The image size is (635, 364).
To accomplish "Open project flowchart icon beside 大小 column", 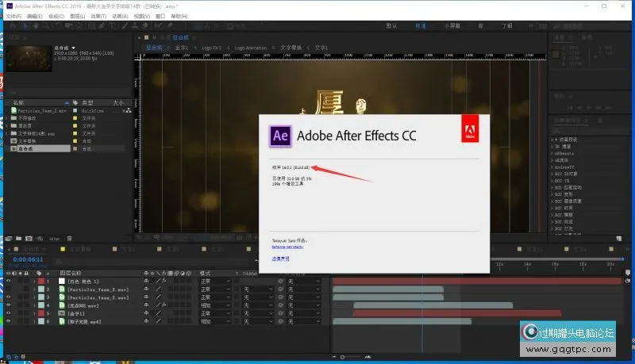I will pos(128,110).
